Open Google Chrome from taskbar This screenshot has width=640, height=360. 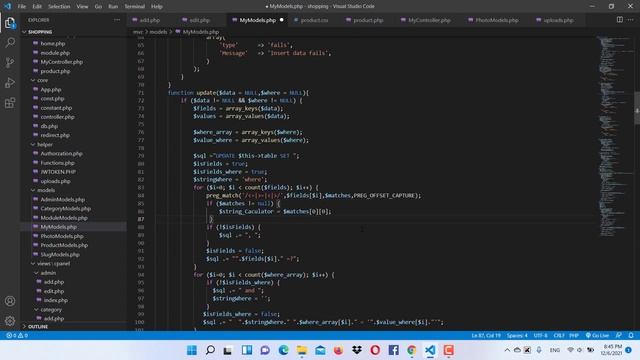pos(412,350)
